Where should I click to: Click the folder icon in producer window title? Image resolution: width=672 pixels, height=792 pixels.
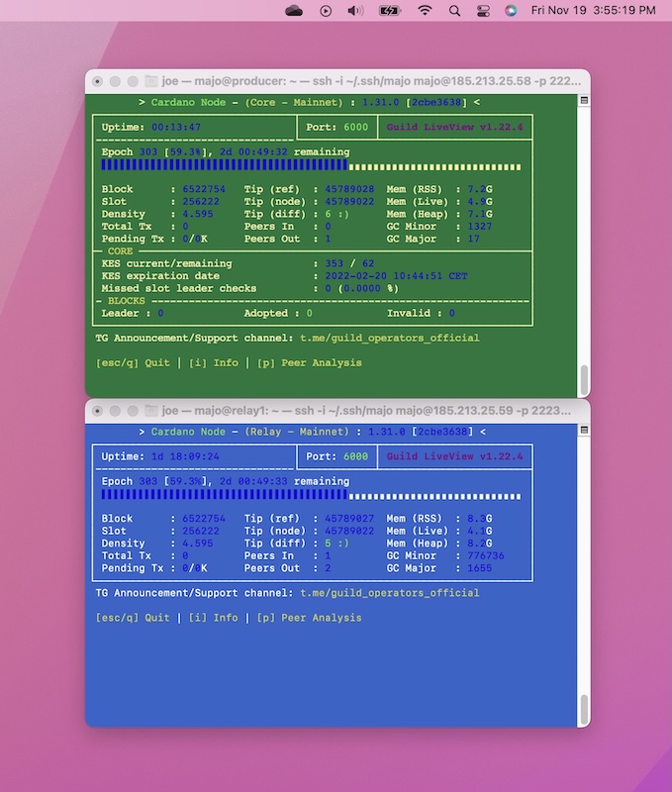152,80
